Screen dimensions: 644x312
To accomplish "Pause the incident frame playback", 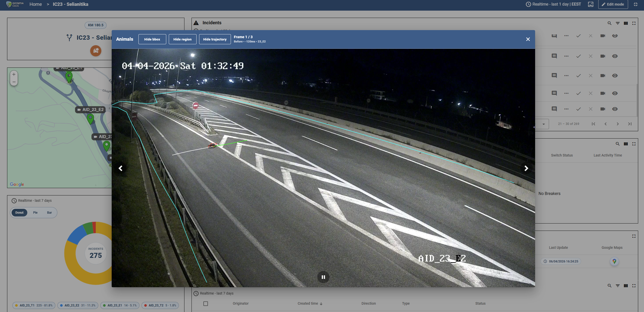I will pyautogui.click(x=323, y=277).
